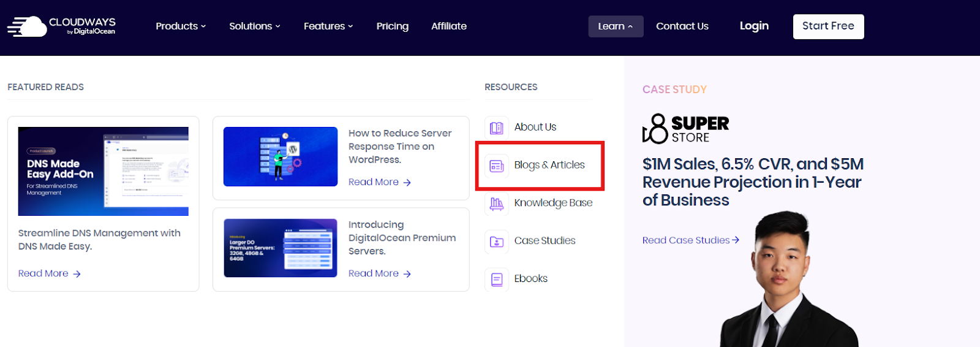This screenshot has height=347, width=980.
Task: Click the Blogs & Articles icon
Action: point(497,166)
